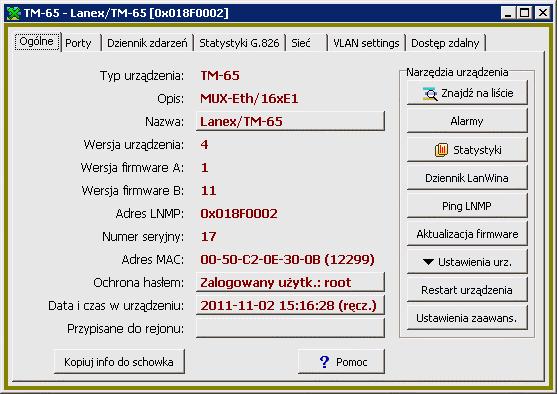Click Kopiuj info do schowka

pyautogui.click(x=119, y=362)
